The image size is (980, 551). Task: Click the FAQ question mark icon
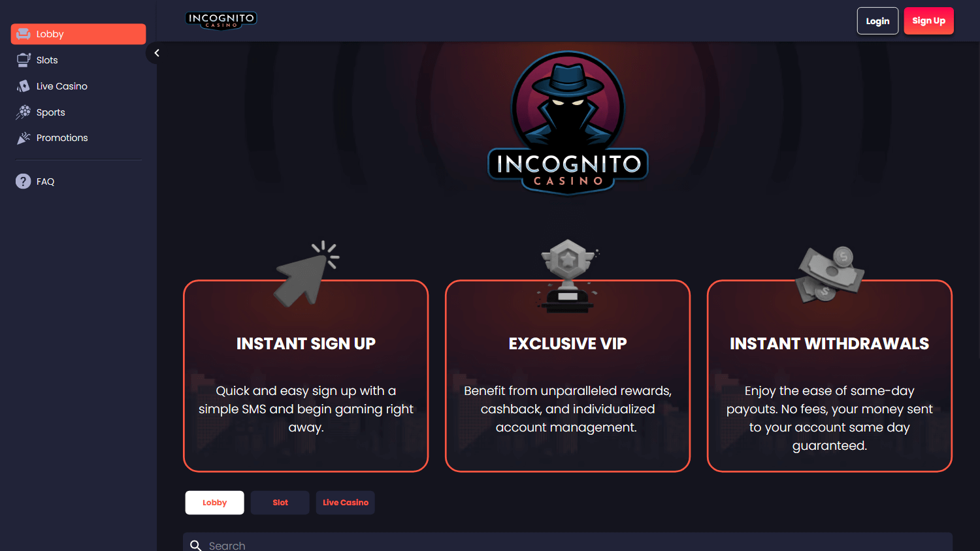point(24,181)
